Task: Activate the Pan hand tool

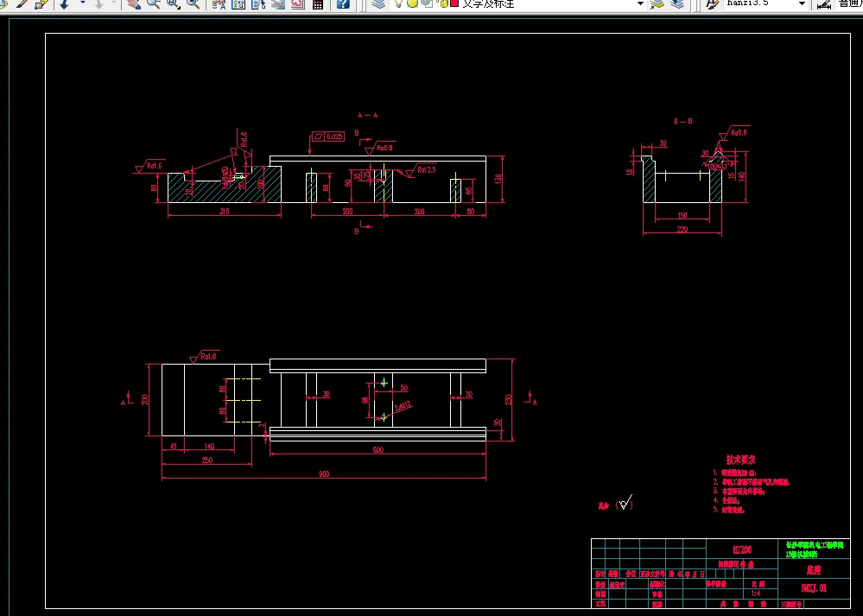Action: (x=133, y=3)
